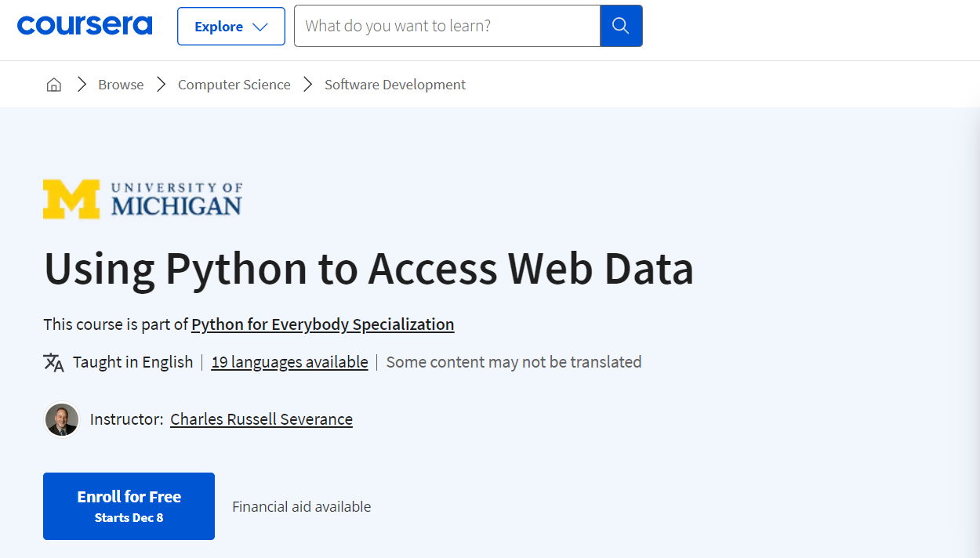Open the 19 languages available link
The height and width of the screenshot is (558, 980).
289,362
